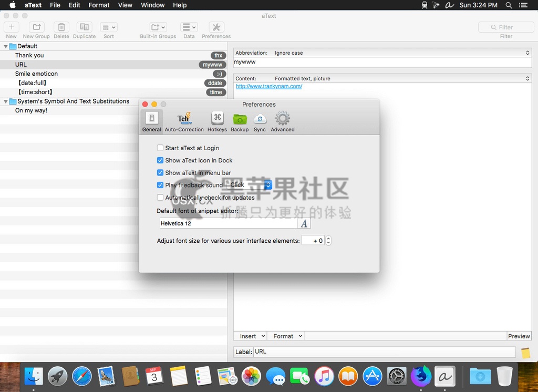Click the font size adjustment stepper
This screenshot has width=538, height=392.
328,241
